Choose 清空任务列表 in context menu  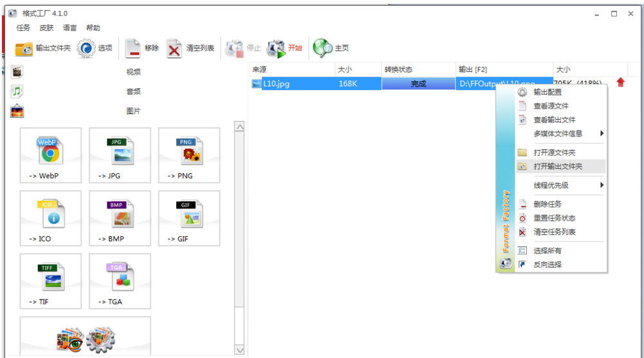pyautogui.click(x=560, y=232)
